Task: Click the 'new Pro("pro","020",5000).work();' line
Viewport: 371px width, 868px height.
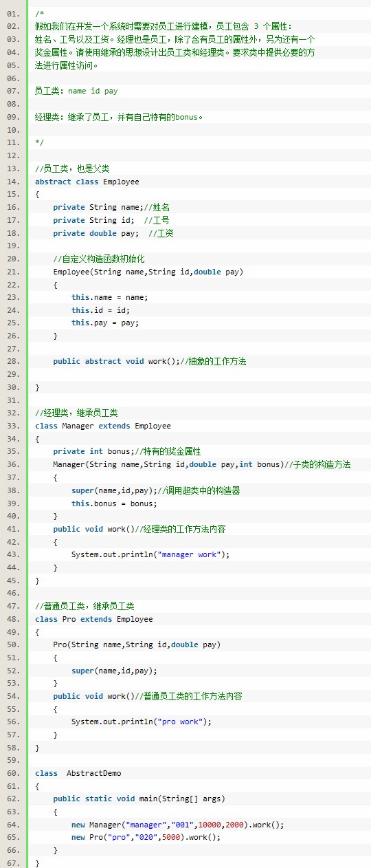Action: click(146, 837)
